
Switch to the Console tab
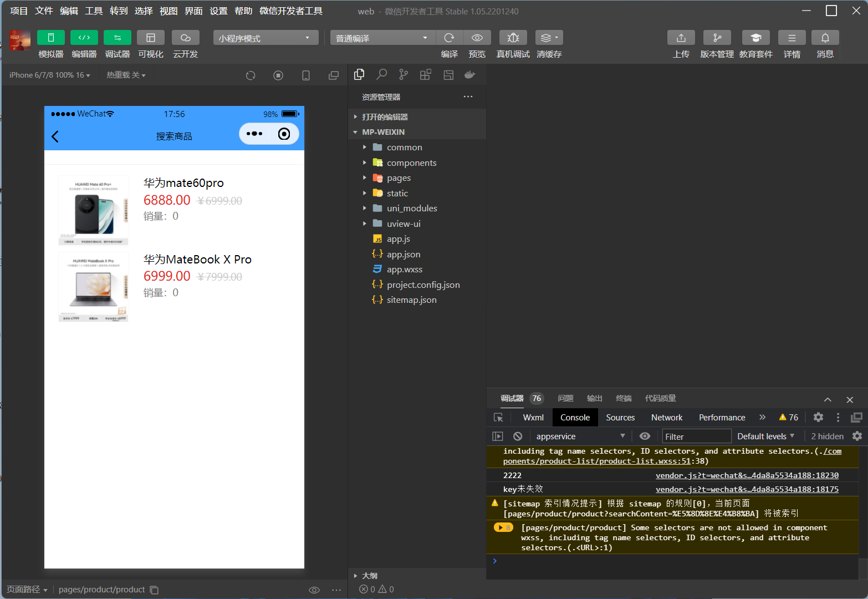coord(575,418)
